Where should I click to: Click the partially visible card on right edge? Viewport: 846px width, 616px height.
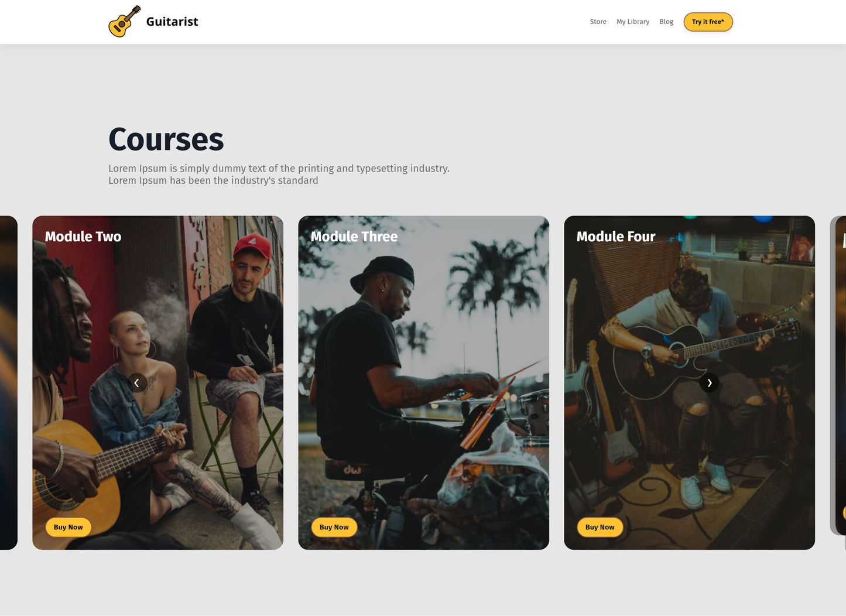[x=838, y=375]
